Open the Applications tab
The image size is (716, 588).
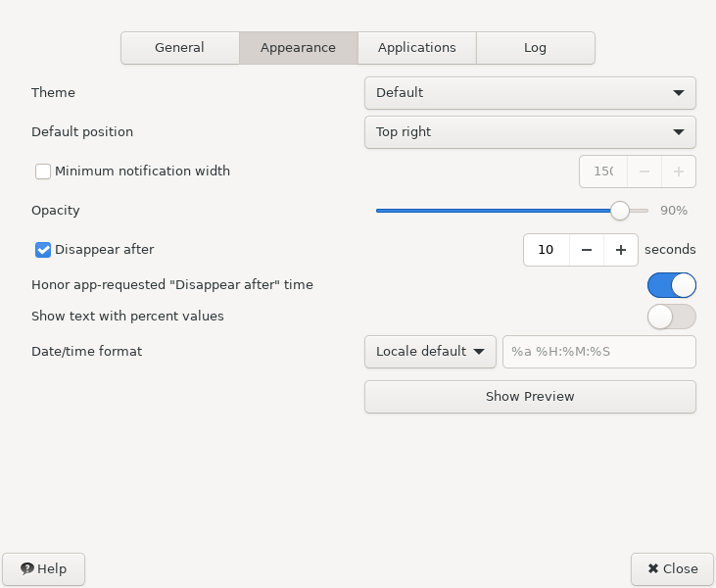416,48
